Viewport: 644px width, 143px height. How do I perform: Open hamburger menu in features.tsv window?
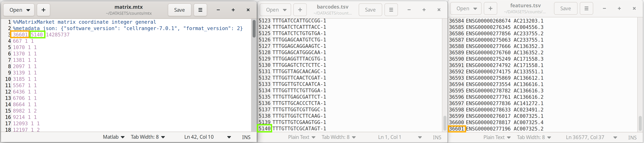[586, 9]
